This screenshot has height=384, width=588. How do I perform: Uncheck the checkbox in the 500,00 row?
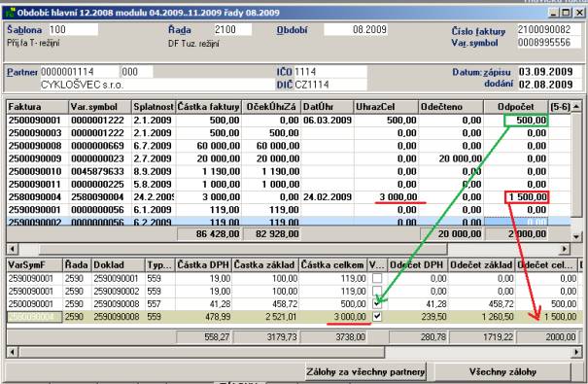click(377, 303)
